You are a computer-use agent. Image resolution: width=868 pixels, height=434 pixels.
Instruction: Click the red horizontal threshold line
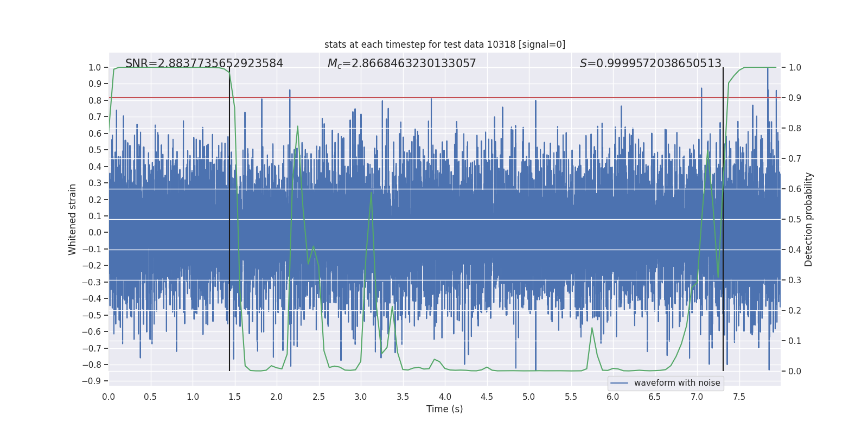tap(445, 98)
